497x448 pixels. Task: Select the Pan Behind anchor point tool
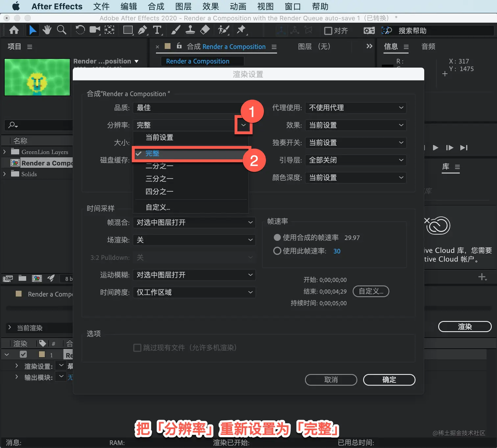coord(109,30)
